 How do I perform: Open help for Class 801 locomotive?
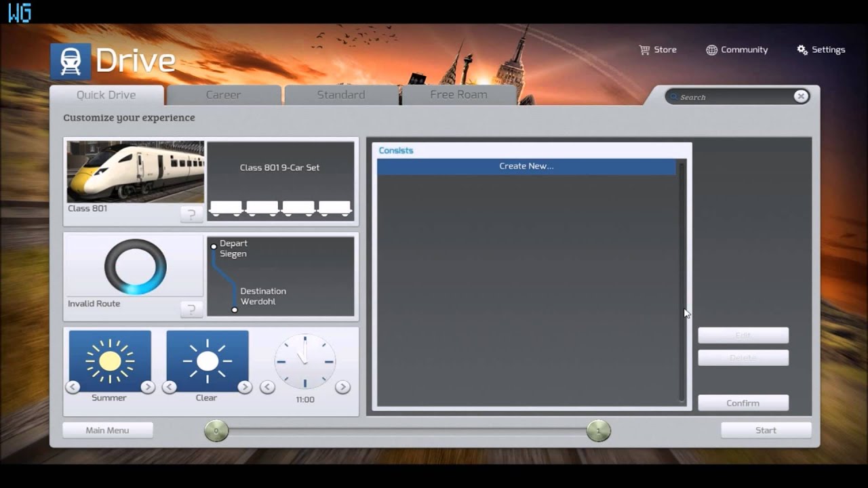[191, 215]
